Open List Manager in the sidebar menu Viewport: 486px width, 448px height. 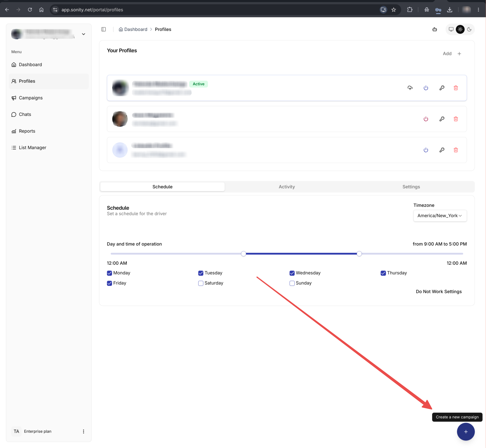(x=48, y=147)
